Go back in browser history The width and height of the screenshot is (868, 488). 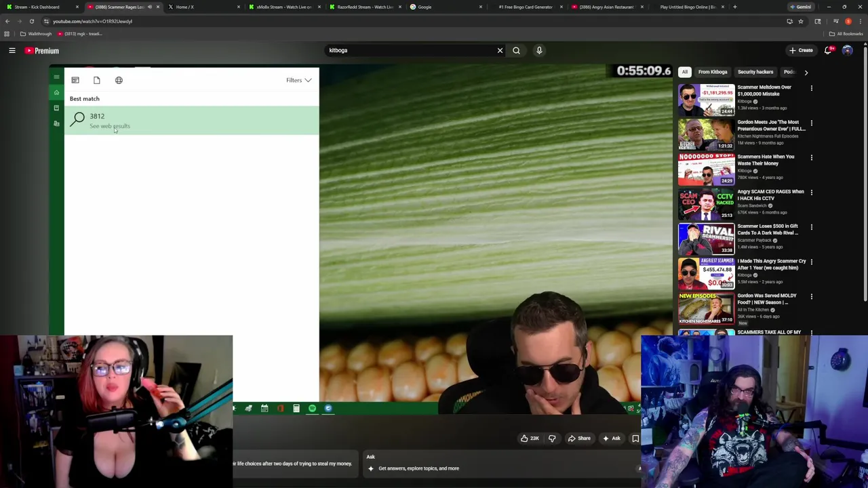pos(7,21)
